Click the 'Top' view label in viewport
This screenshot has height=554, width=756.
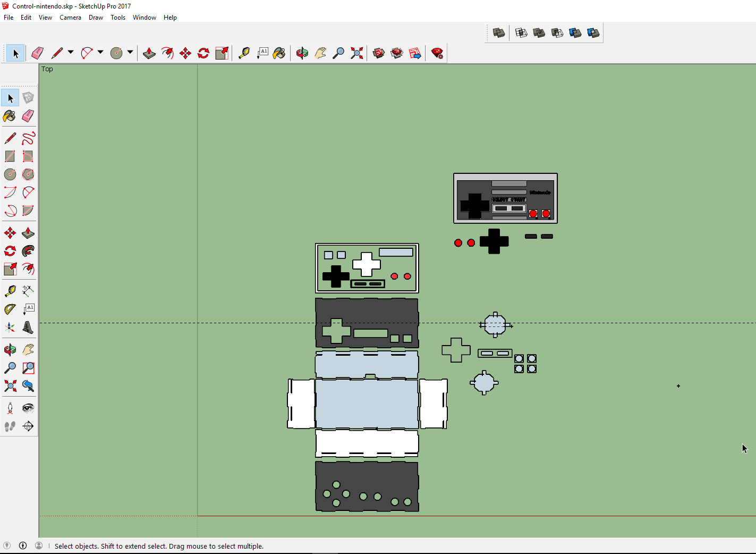(47, 69)
